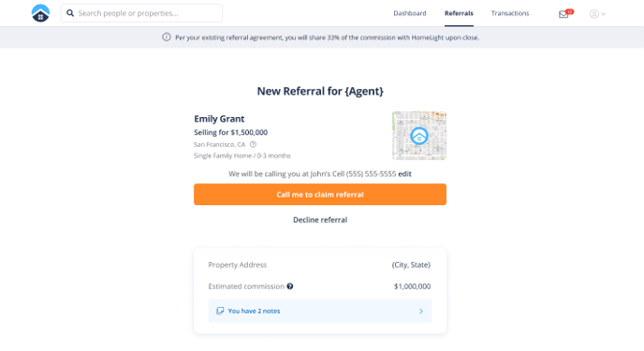
Task: Click Call me to claim referral
Action: [320, 194]
